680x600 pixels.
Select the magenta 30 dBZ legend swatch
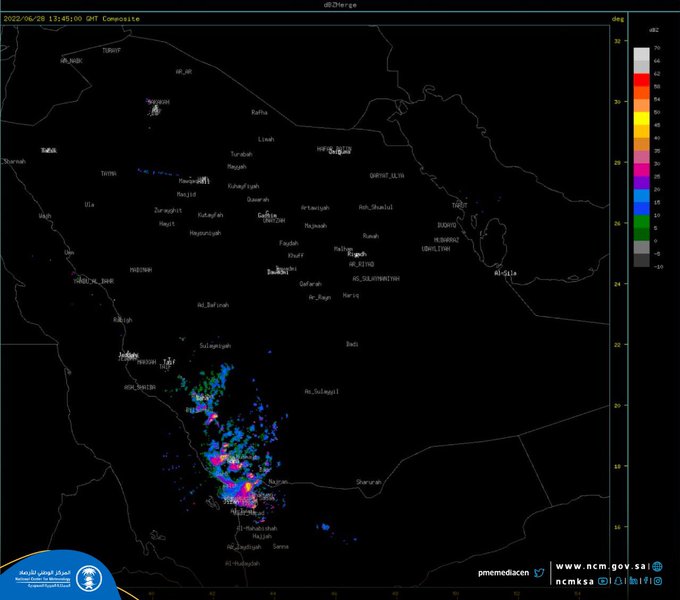[641, 170]
